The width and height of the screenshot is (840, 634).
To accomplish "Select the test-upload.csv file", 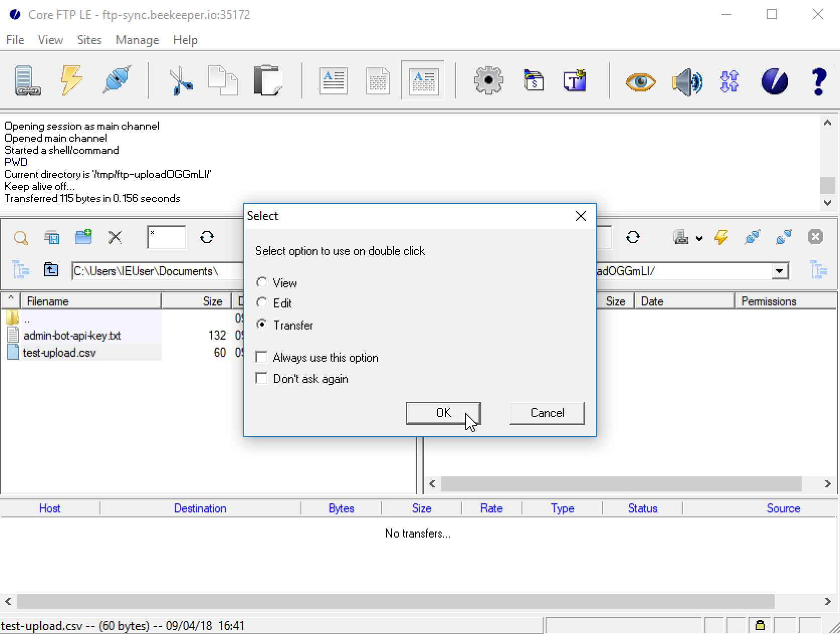I will 59,353.
